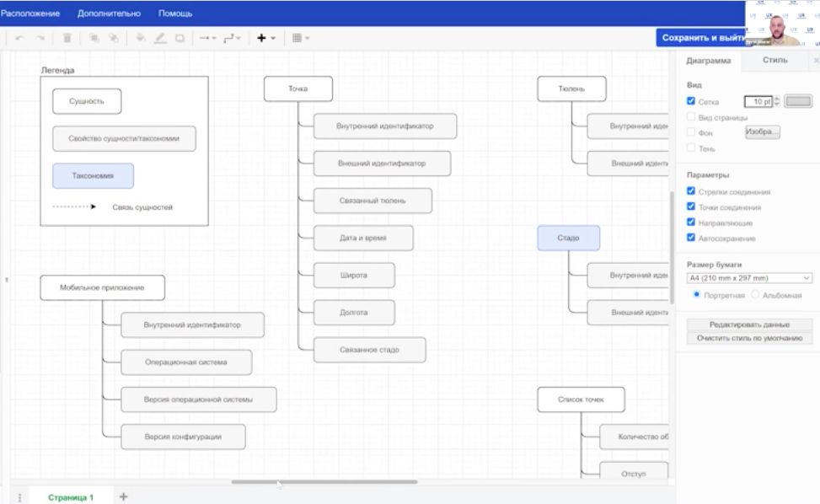Click the To Front icon
This screenshot has height=504, width=820.
click(x=94, y=38)
